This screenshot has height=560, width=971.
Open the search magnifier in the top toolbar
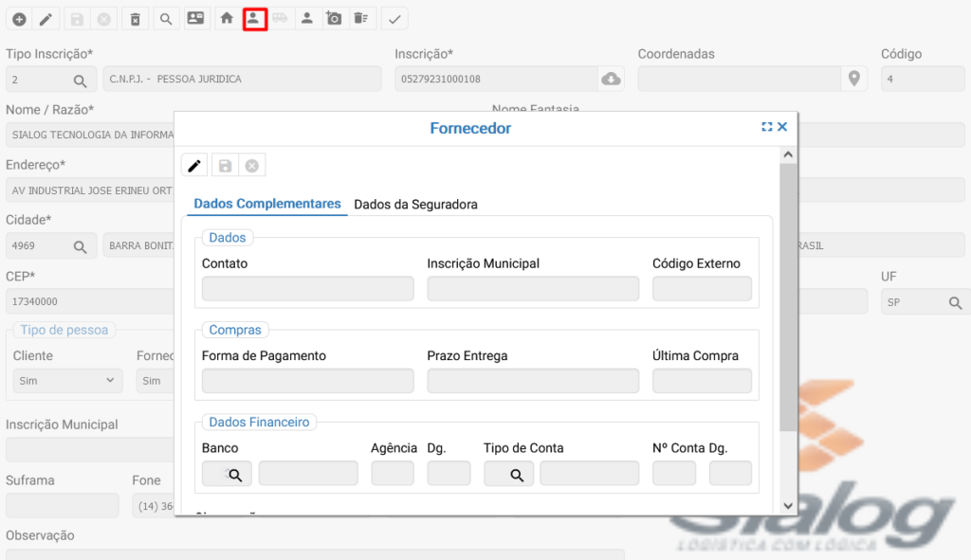pos(165,18)
